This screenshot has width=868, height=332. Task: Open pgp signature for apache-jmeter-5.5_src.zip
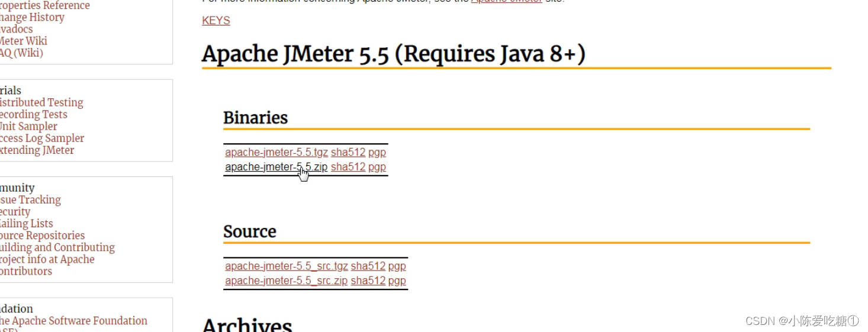(x=397, y=281)
